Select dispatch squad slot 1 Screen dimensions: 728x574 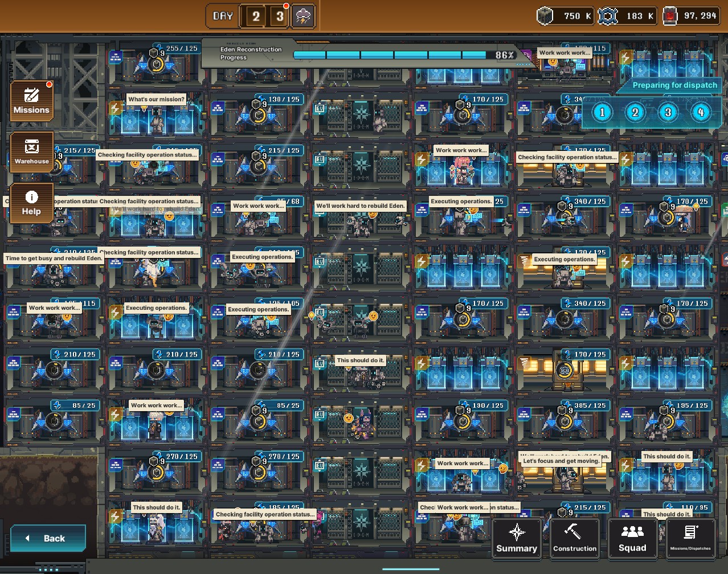(x=602, y=112)
